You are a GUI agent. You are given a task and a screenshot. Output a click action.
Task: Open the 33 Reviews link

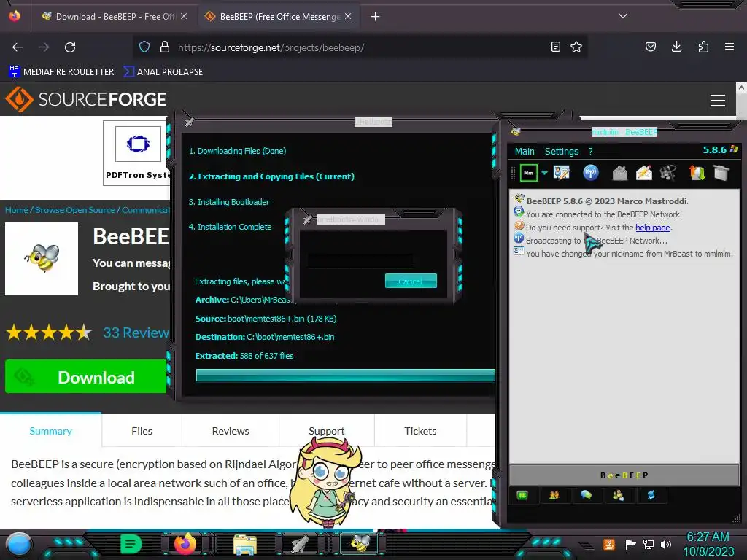coord(136,332)
